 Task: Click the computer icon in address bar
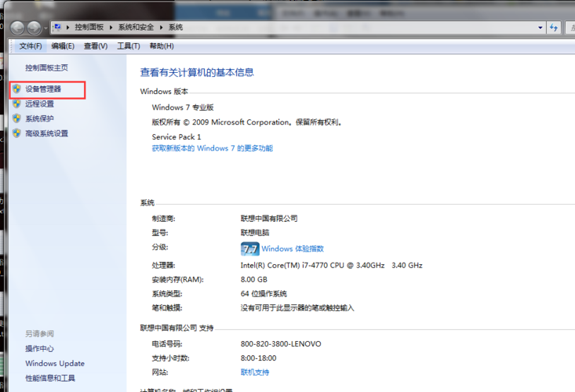point(57,27)
